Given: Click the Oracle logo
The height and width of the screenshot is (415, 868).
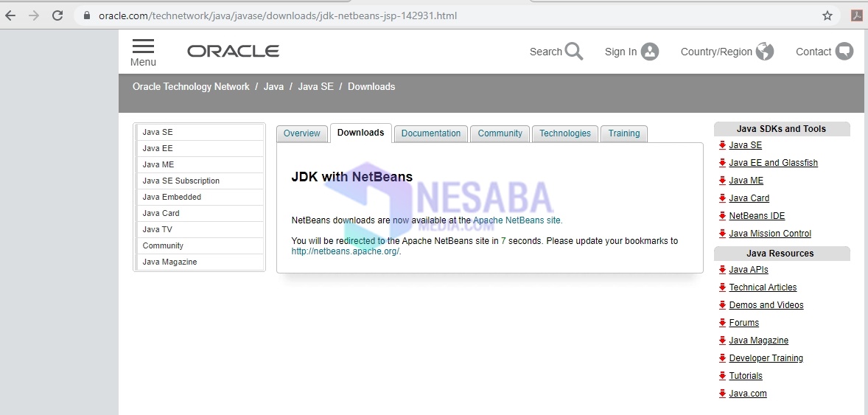Looking at the screenshot, I should pos(233,52).
